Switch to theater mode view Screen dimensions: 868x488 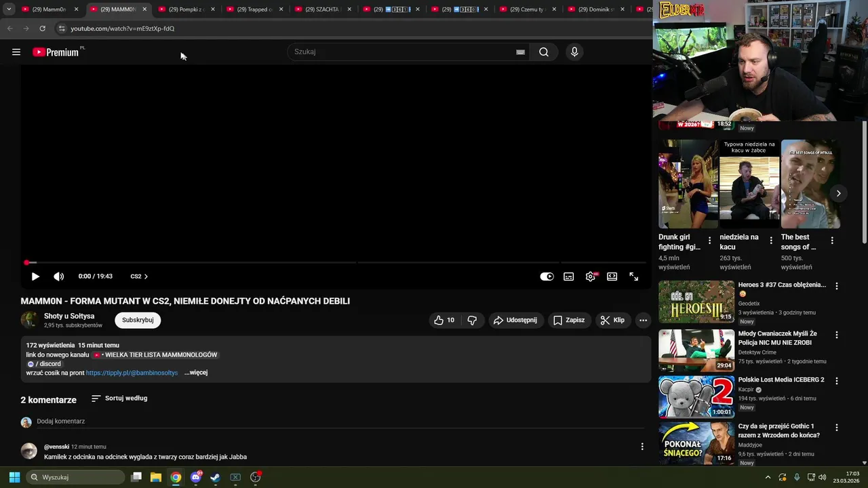click(x=612, y=277)
